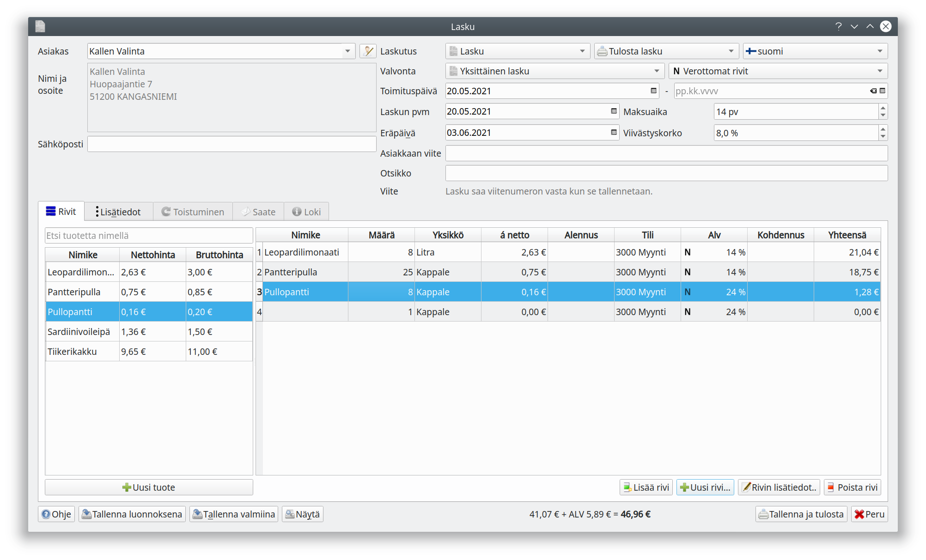Viewport: 926px width, 560px height.
Task: Click the Yhteensä column header
Action: point(847,235)
